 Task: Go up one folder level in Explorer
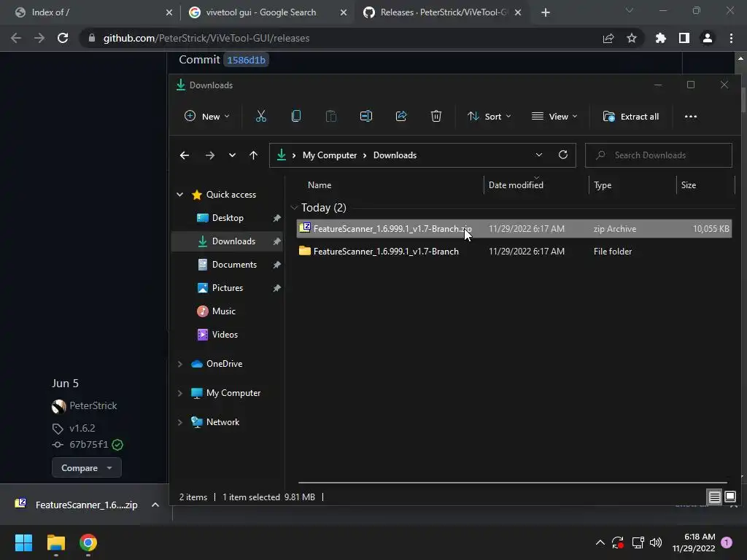pyautogui.click(x=253, y=155)
